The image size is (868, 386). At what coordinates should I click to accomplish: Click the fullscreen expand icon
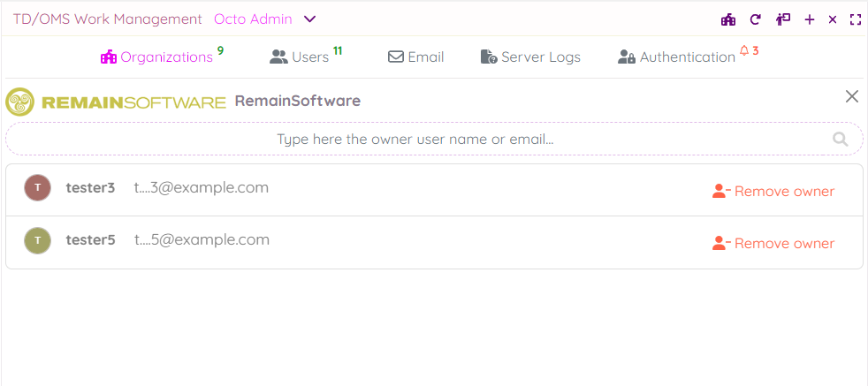click(855, 19)
